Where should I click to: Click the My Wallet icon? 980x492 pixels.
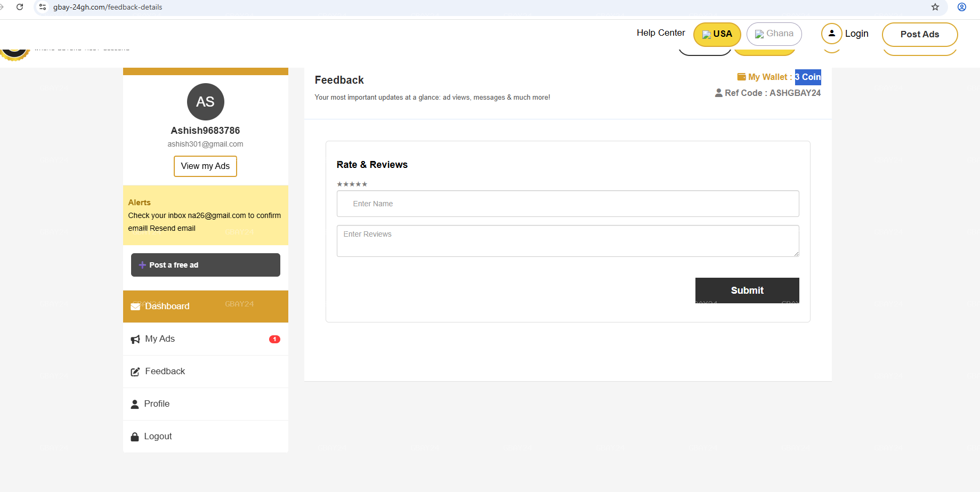coord(741,77)
